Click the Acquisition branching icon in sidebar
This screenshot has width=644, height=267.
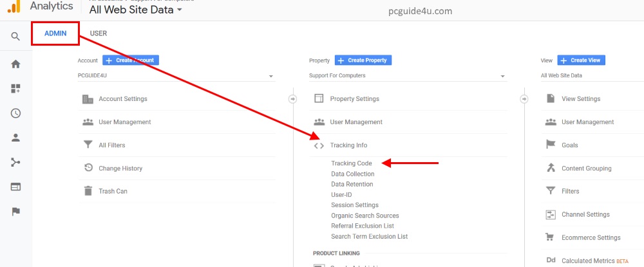pyautogui.click(x=15, y=162)
